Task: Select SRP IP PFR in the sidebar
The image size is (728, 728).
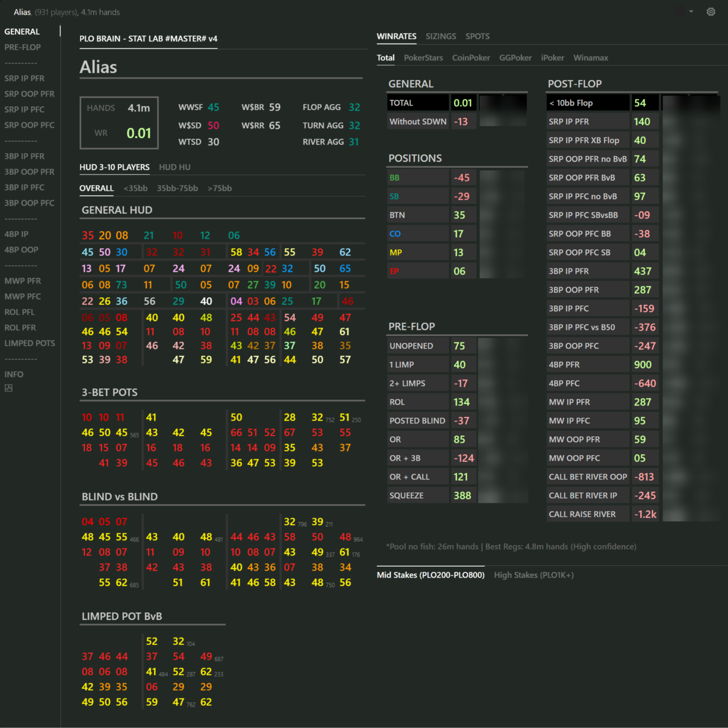Action: coord(24,78)
